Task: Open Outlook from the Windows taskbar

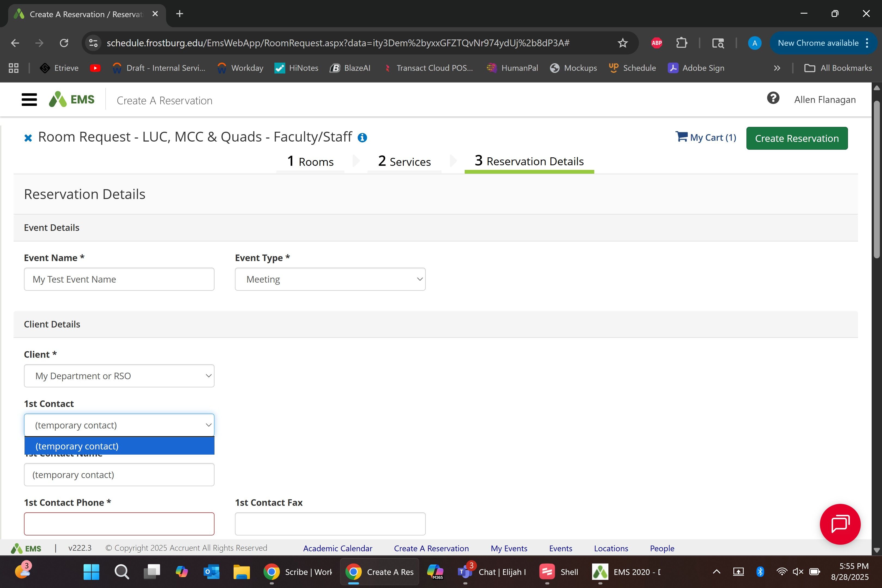Action: (x=211, y=572)
